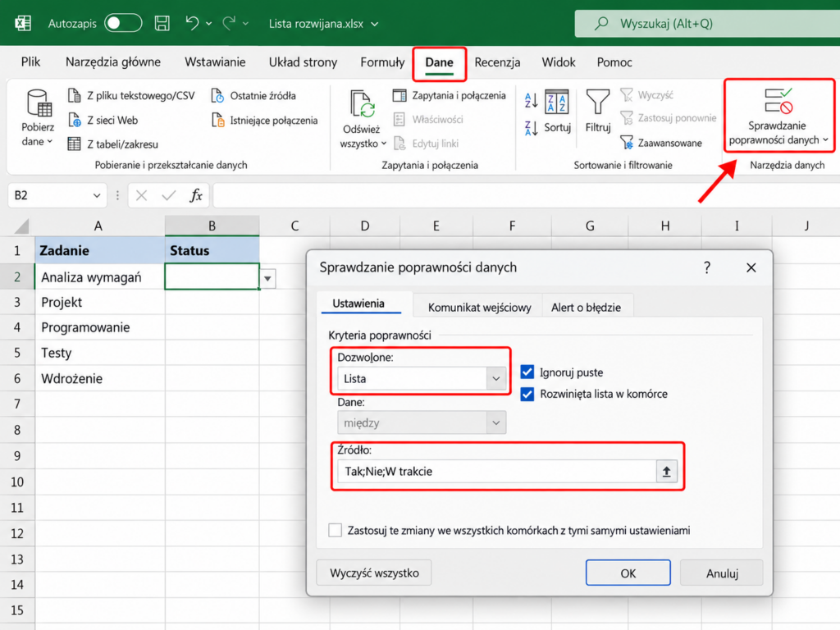Open Zapytania i połączenia pane

coord(450,95)
